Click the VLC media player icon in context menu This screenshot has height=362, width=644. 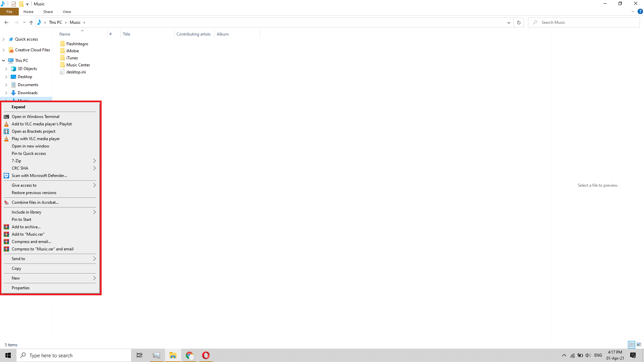pos(6,124)
